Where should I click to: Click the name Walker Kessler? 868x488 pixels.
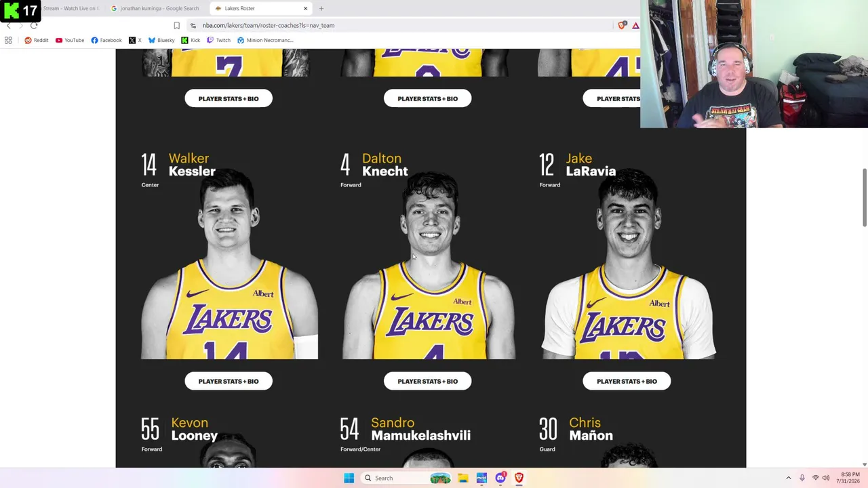[x=192, y=165]
